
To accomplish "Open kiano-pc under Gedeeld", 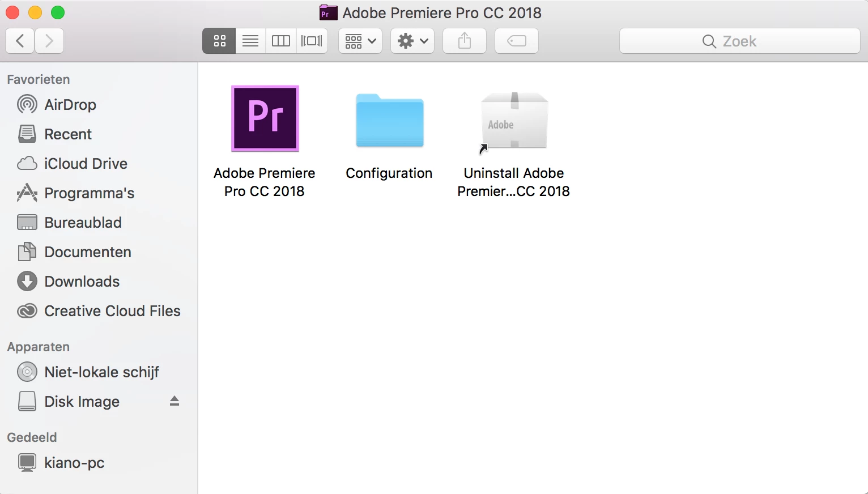I will [x=99, y=463].
